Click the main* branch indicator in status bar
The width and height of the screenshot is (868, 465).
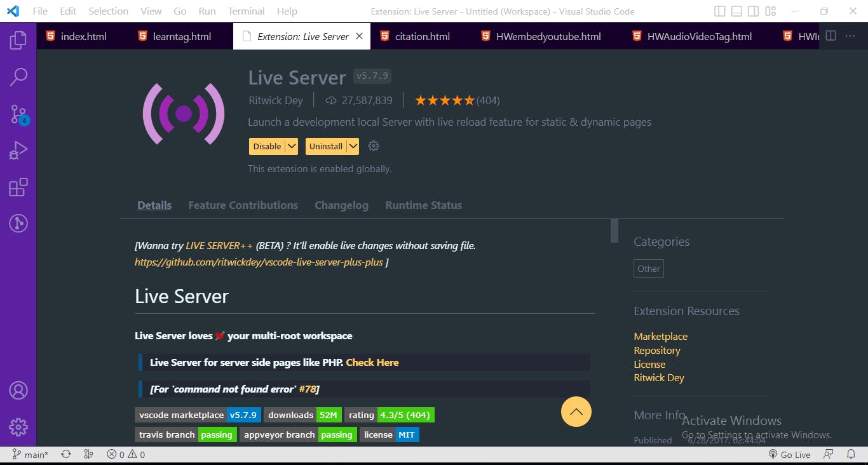31,454
